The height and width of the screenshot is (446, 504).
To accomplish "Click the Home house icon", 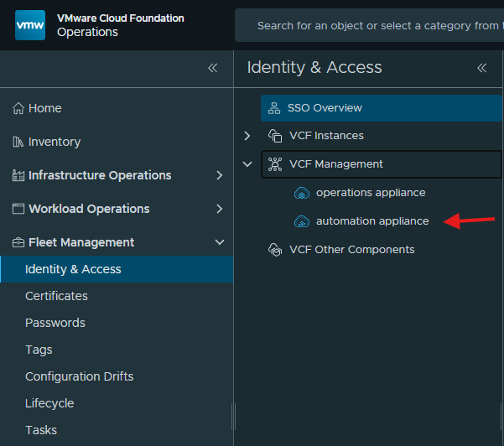I will point(18,108).
